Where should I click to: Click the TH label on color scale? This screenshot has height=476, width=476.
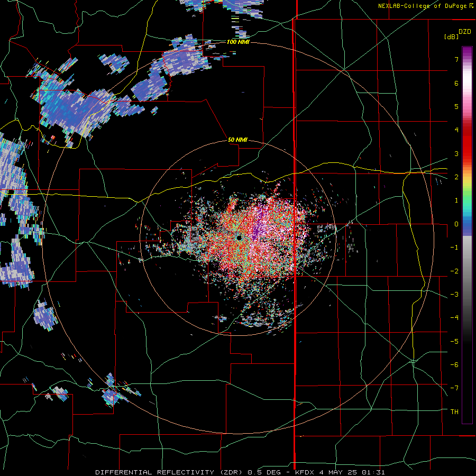(454, 411)
